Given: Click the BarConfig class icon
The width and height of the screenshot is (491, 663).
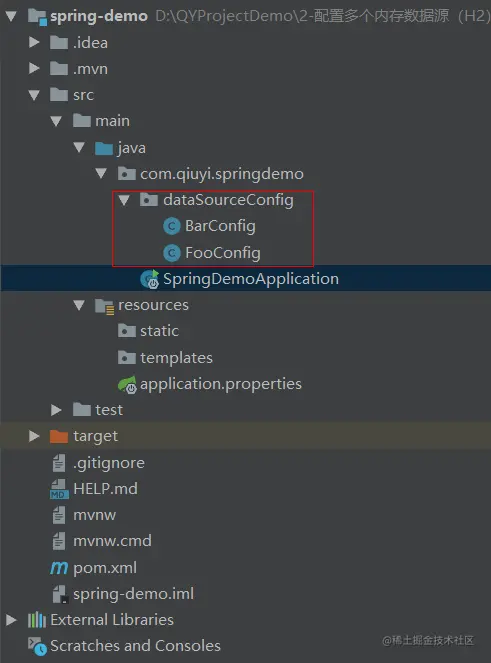Looking at the screenshot, I should coord(172,226).
